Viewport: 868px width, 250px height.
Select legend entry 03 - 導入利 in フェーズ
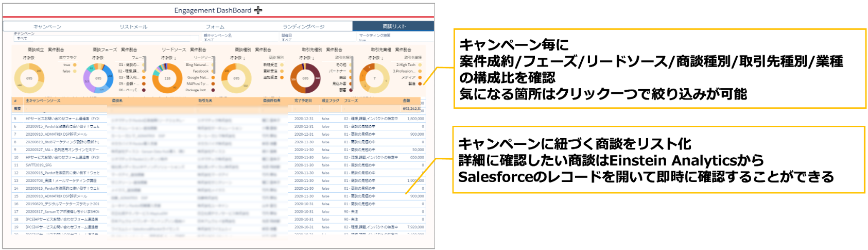(132, 77)
